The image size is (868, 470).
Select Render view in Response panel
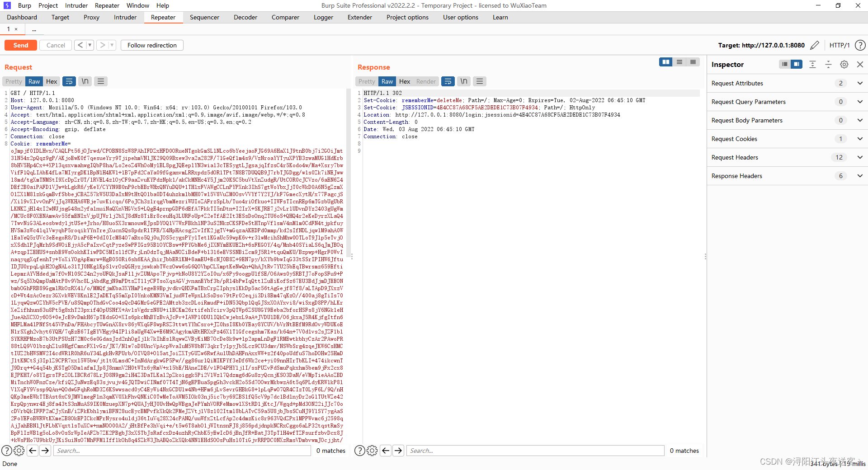click(426, 81)
